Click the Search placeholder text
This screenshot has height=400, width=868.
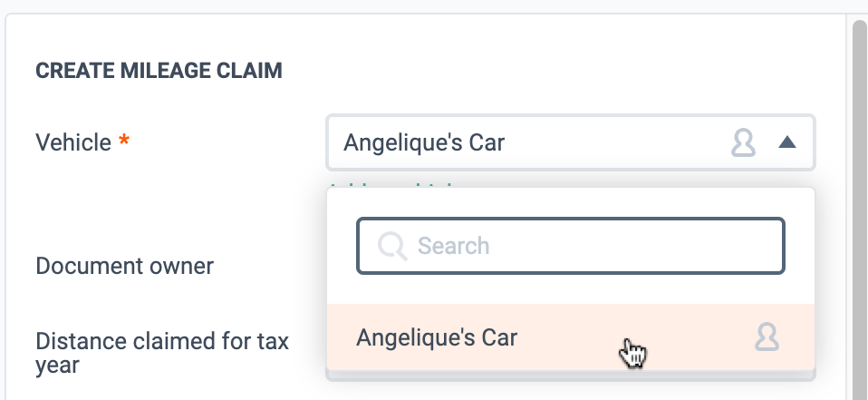click(x=453, y=246)
